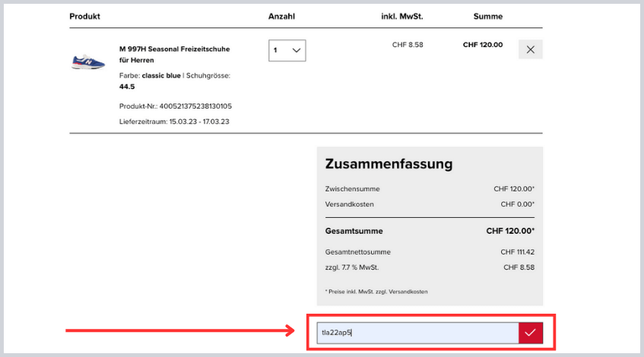Open the M 997H Seasonal Freizeitschuhe title
The height and width of the screenshot is (357, 644).
(x=174, y=54)
